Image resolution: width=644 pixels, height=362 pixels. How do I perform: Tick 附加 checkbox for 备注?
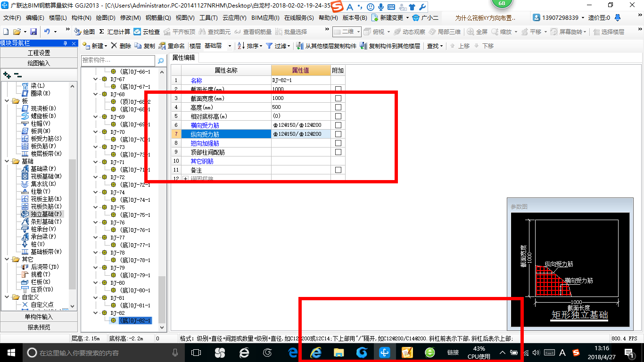pos(338,170)
